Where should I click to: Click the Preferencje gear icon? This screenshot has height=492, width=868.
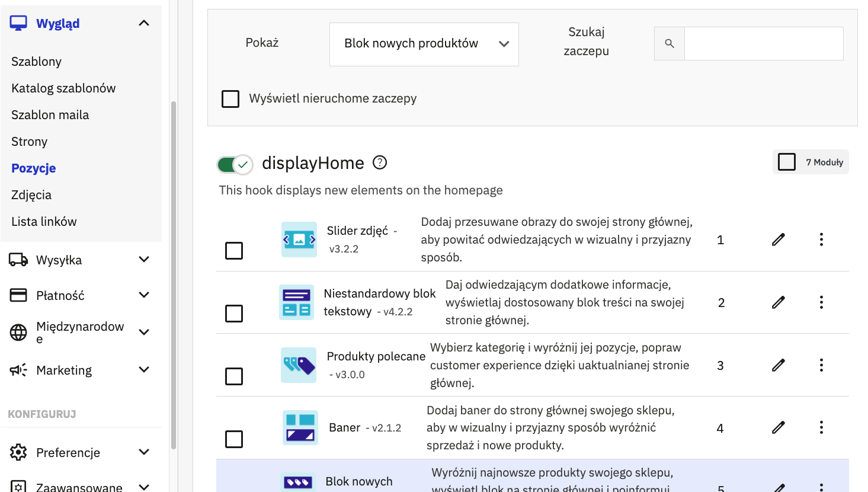[x=18, y=452]
